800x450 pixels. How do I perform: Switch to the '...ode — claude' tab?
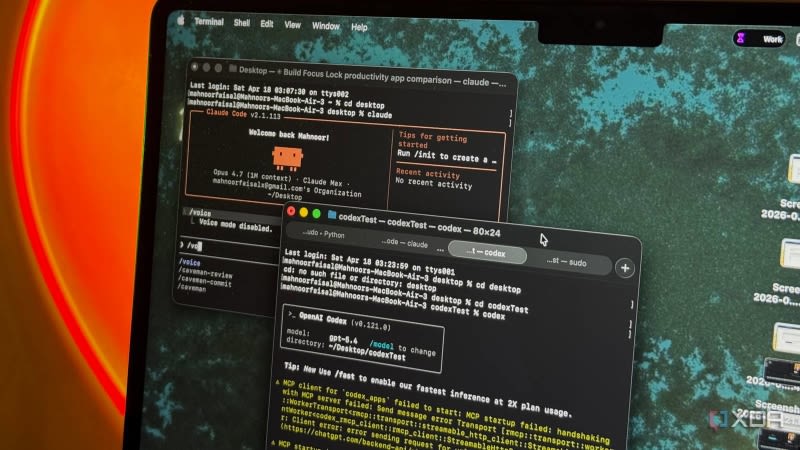click(x=404, y=243)
